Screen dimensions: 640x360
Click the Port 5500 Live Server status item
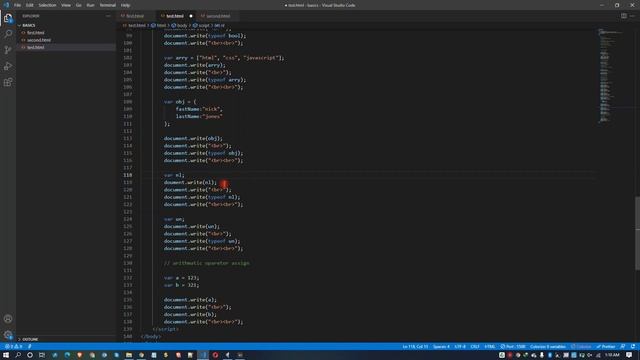513,347
